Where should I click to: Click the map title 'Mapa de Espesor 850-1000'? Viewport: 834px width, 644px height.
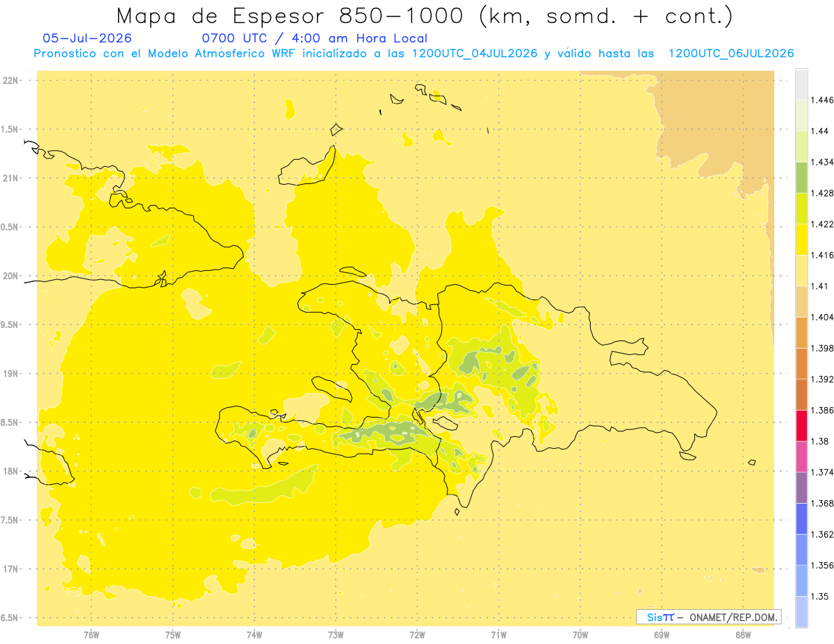(x=292, y=16)
